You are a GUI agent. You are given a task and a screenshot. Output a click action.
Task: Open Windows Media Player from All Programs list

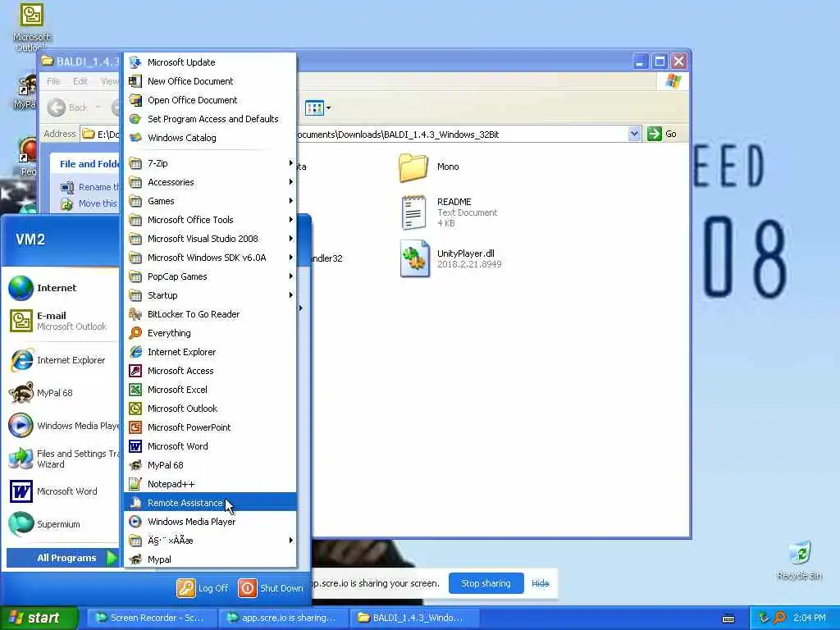(x=210, y=521)
